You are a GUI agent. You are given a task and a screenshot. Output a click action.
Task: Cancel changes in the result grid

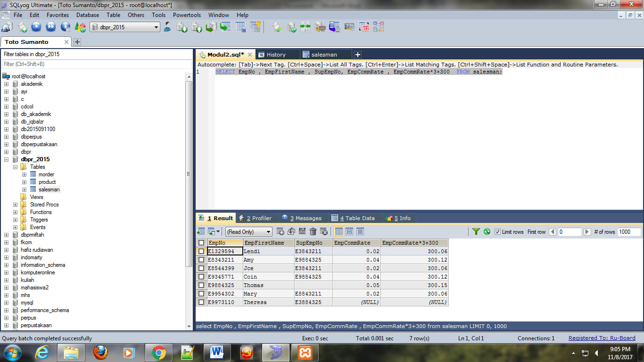[324, 231]
